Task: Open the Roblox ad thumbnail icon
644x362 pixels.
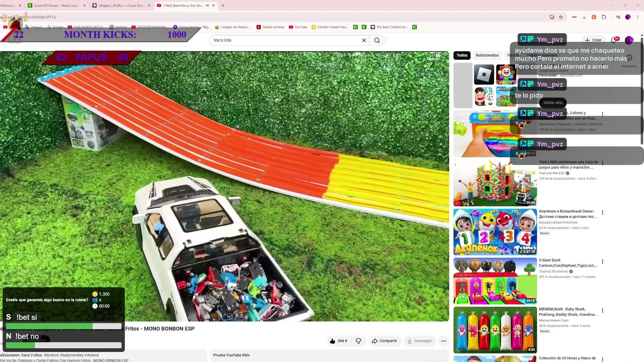Action: [x=484, y=75]
